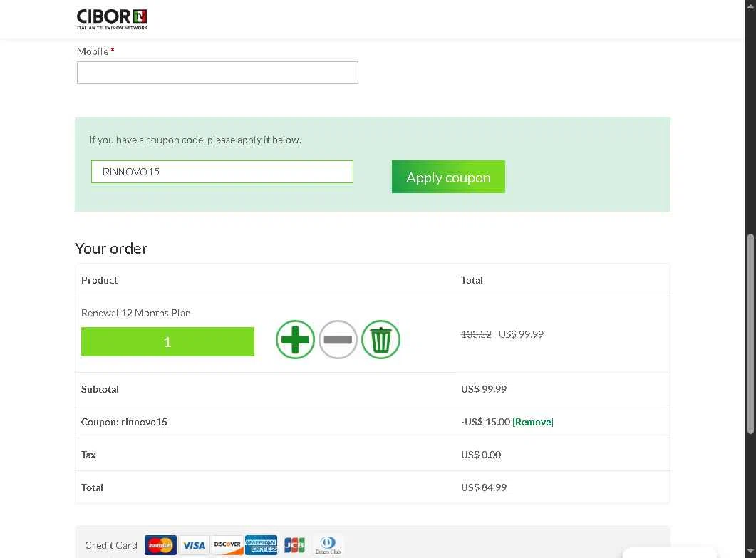756x558 pixels.
Task: Select the 'Subtotal' row label
Action: click(100, 389)
